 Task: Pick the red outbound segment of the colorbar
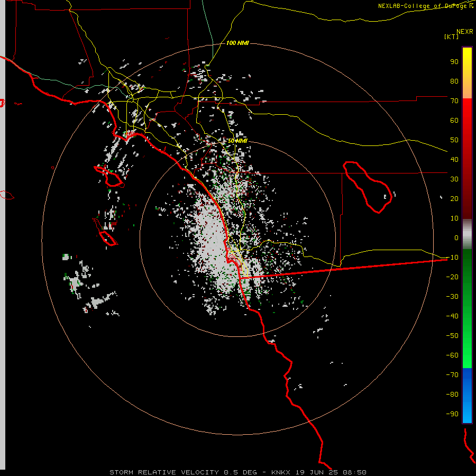point(467,159)
